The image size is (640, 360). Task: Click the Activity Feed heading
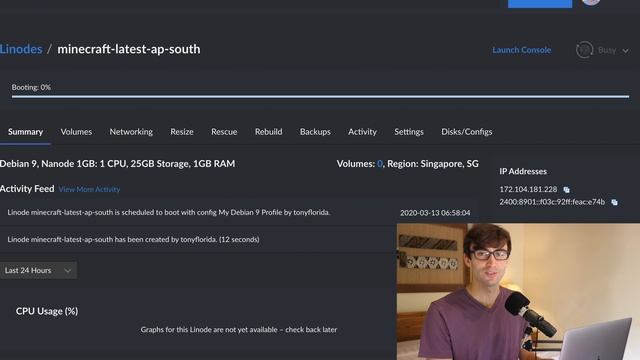point(27,189)
